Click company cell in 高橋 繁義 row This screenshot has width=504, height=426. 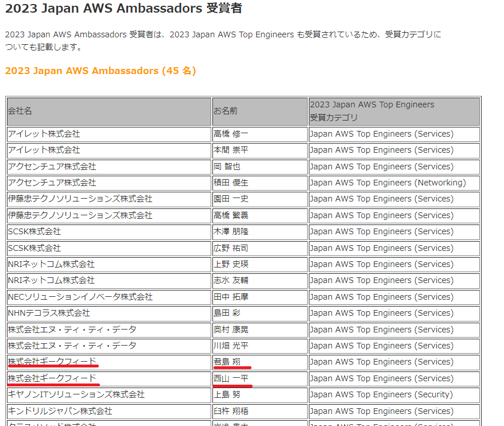tap(109, 216)
